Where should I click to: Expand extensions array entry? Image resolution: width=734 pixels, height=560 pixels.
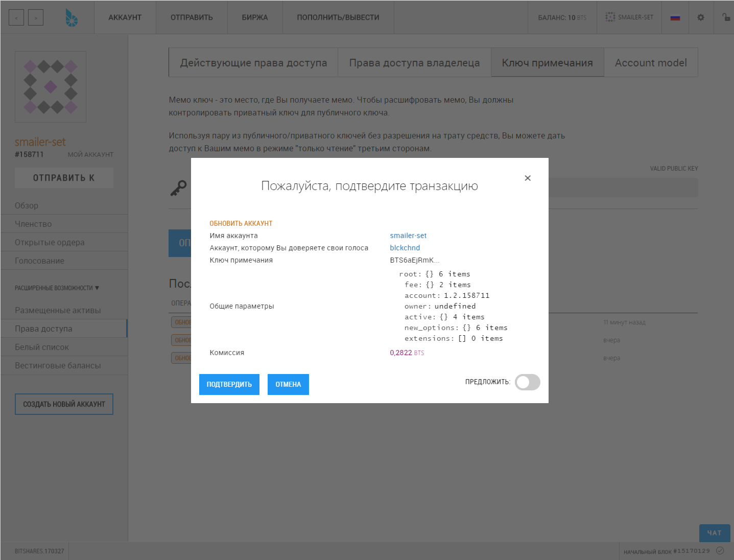454,338
